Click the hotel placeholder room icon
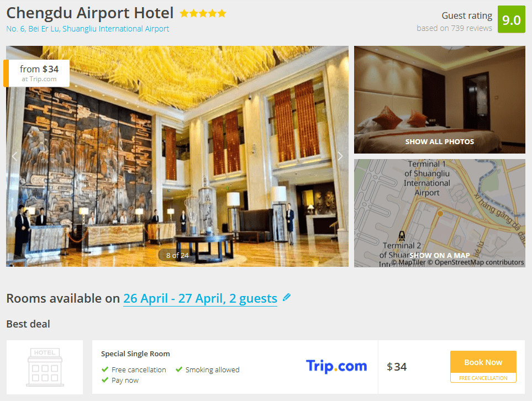532x401 pixels. coord(45,367)
